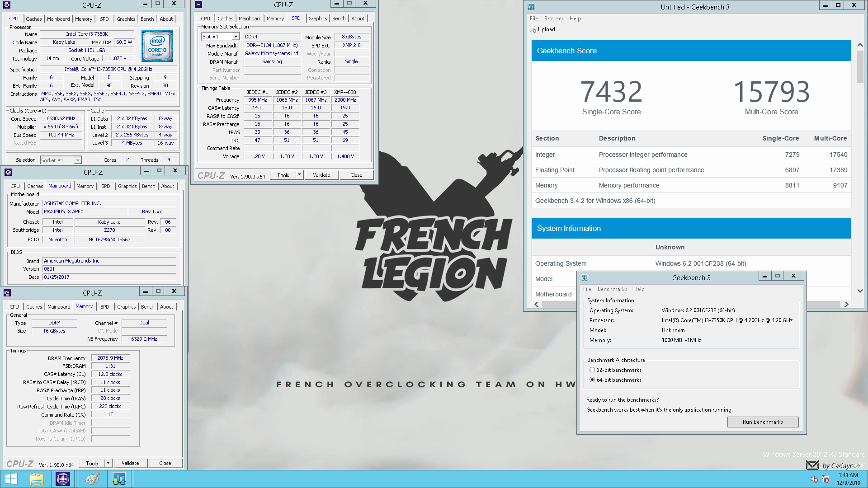868x488 pixels.
Task: Click Close in the Memory CPU-Z window
Action: [x=165, y=463]
